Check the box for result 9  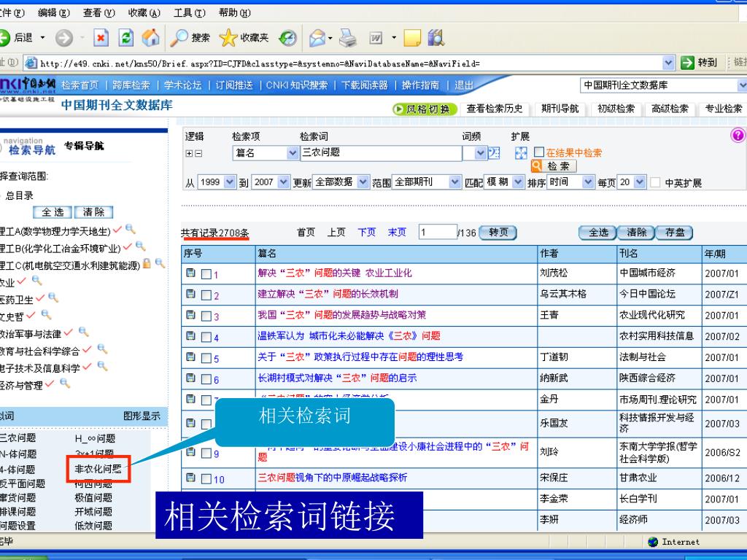point(206,454)
